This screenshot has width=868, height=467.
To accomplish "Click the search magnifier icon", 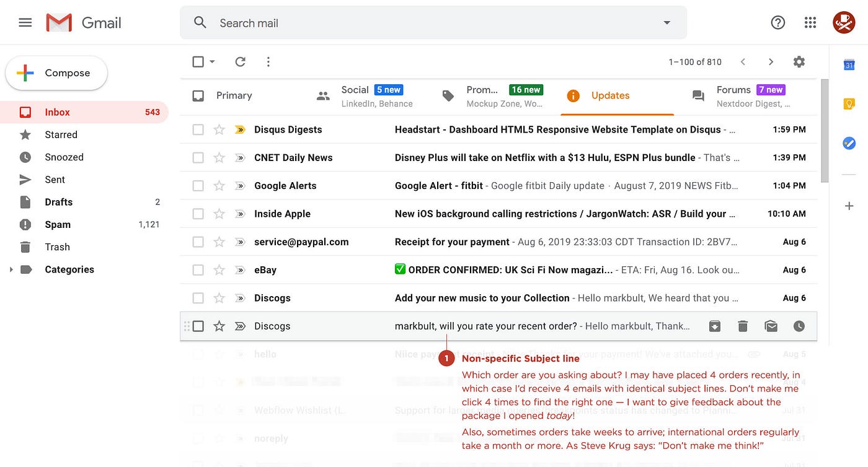I will (x=200, y=23).
